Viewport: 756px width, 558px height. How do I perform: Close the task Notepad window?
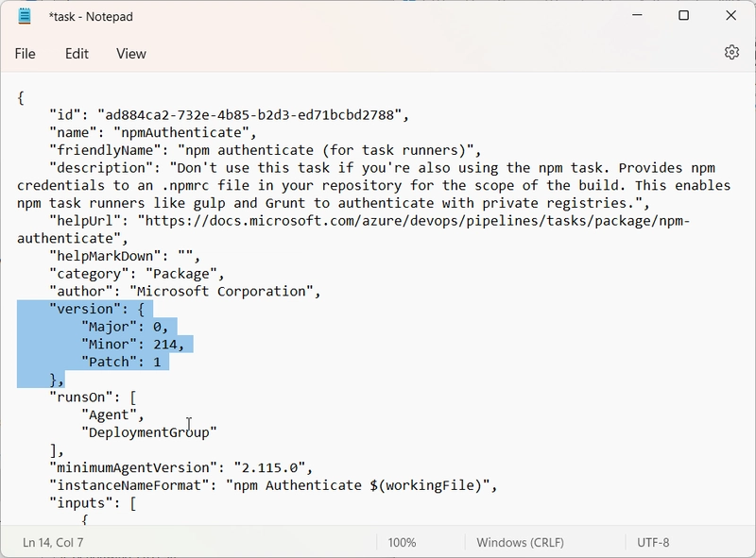[730, 15]
